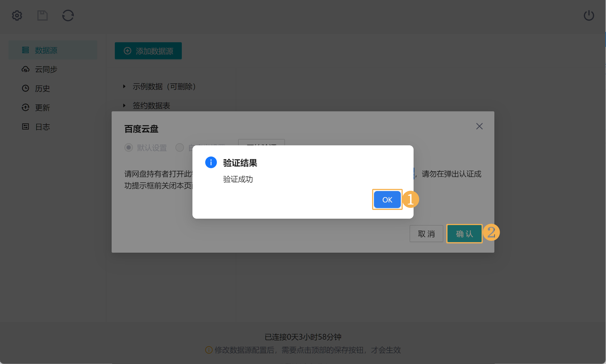Click the save icon in the top toolbar
Screen dimensions: 606x364
click(x=42, y=15)
